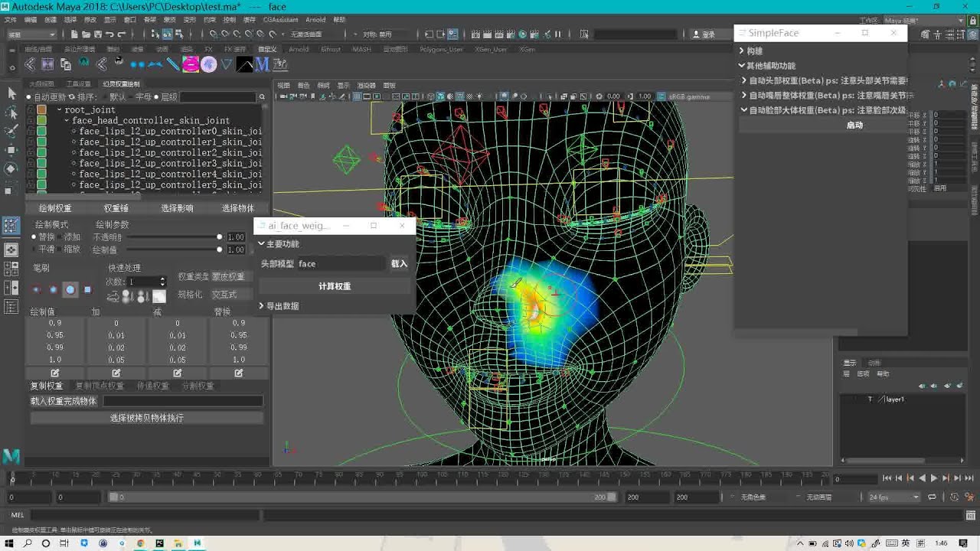Click 选择被拷贝物体执行 button
Viewport: 980px width, 551px height.
[x=147, y=418]
